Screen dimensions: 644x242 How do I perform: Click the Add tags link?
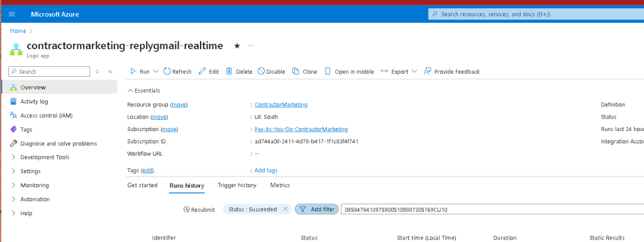(x=266, y=170)
